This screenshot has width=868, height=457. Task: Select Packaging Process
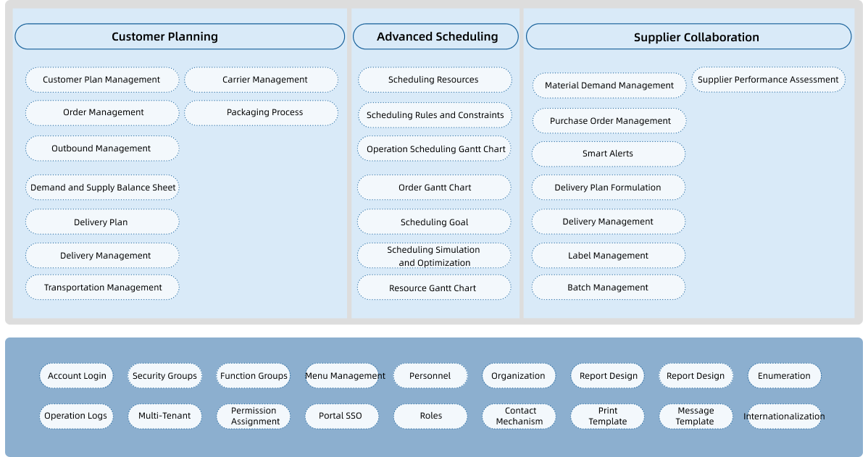click(x=261, y=113)
